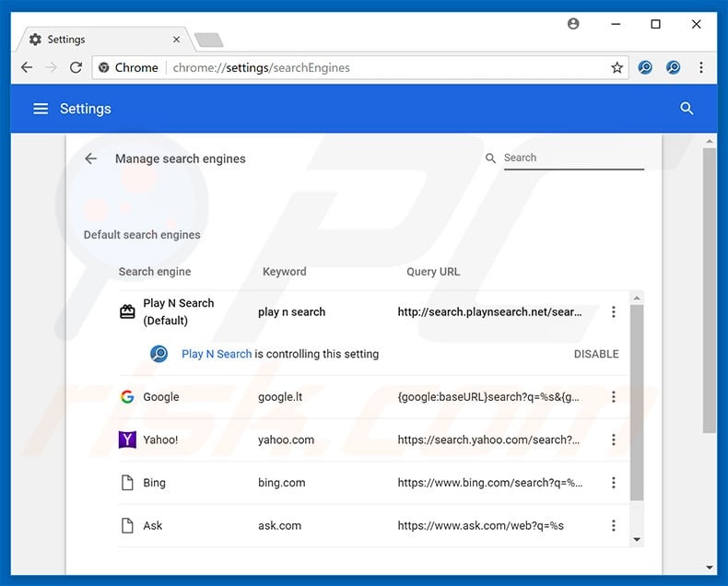Click the www.bing.com query URL
Screen dimensions: 728x586
[x=490, y=483]
